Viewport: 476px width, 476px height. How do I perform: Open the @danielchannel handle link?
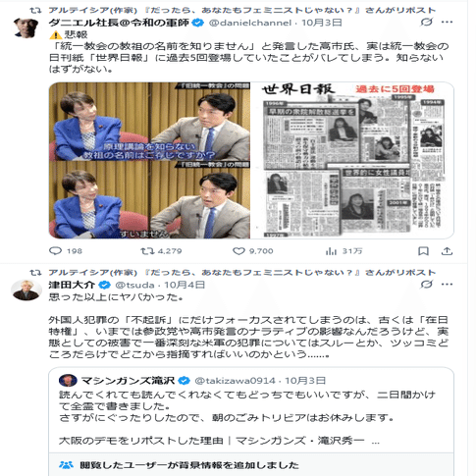250,23
